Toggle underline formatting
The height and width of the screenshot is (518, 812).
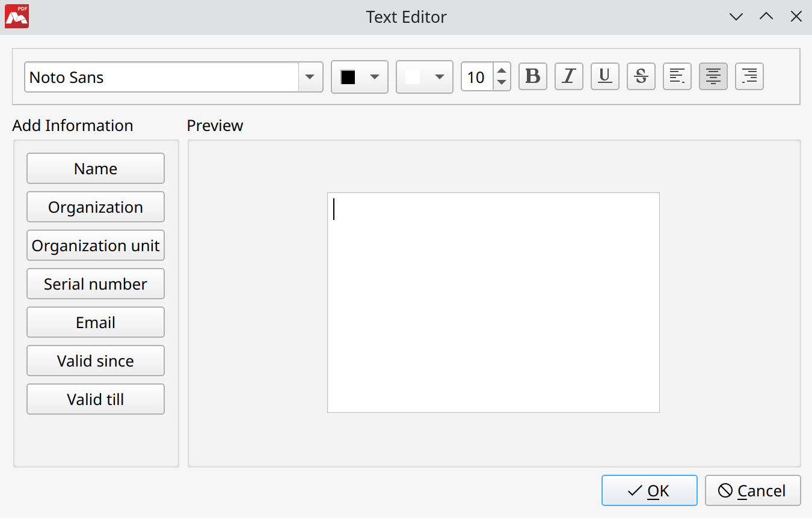click(x=604, y=76)
